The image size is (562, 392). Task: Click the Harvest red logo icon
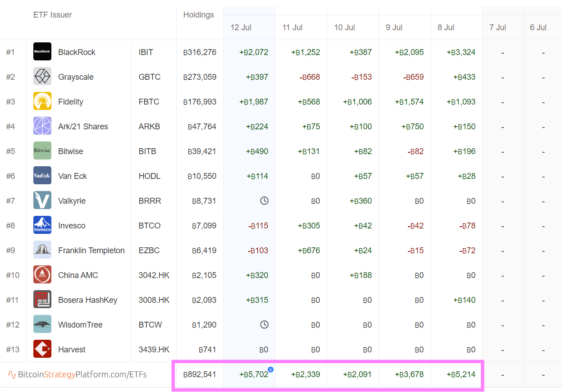(42, 349)
